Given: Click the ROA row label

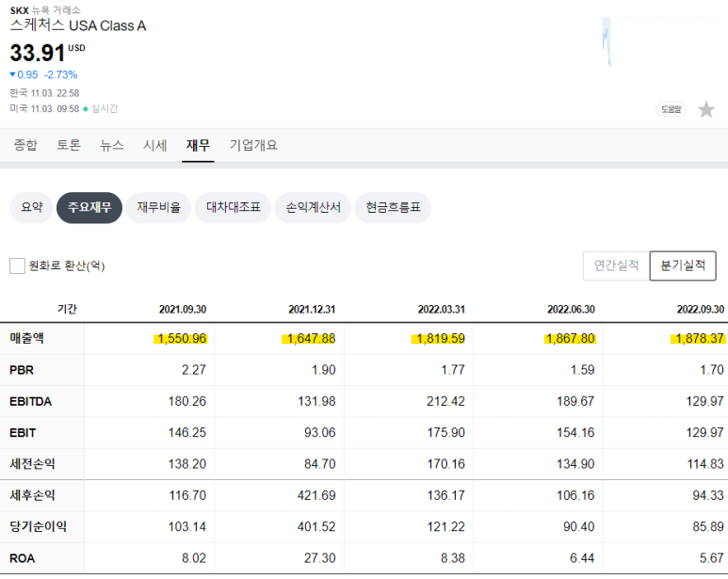Looking at the screenshot, I should pyautogui.click(x=23, y=558).
